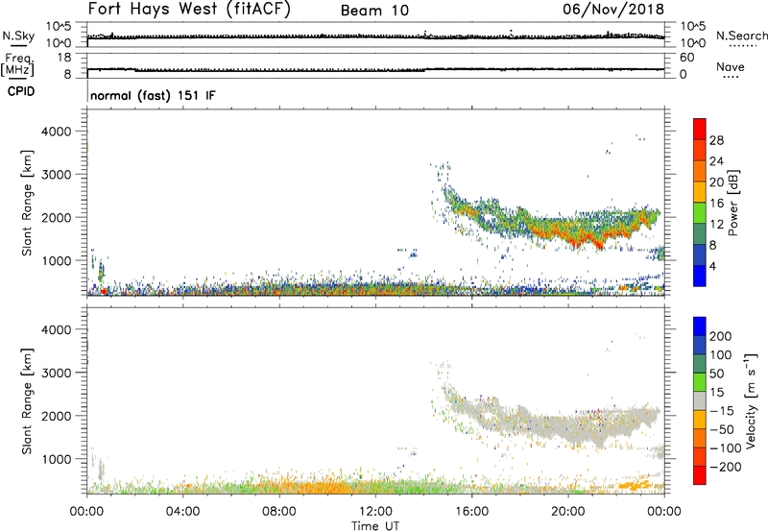Viewport: 768px width, 532px height.
Task: Click the '28' power color bar value
Action: coord(716,140)
